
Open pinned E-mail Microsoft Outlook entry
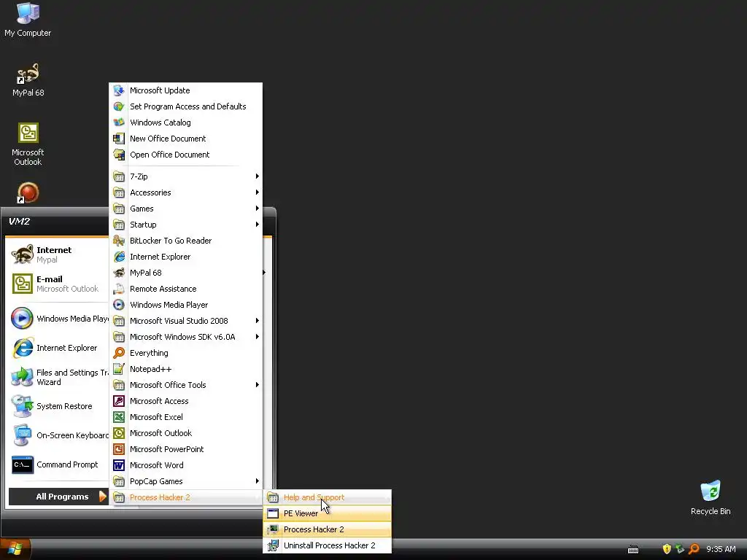pyautogui.click(x=58, y=284)
